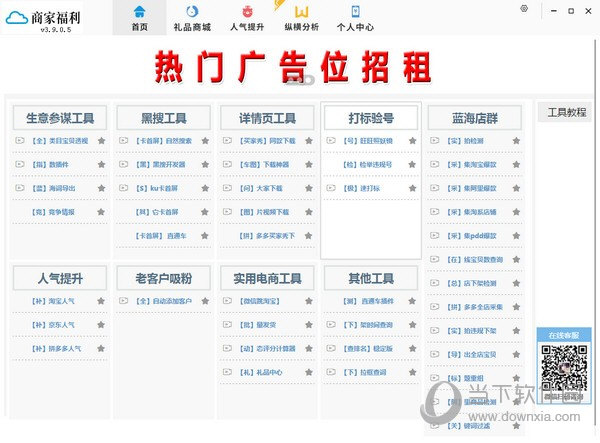Play video tutorial for 【蓝】海词导出
The width and height of the screenshot is (600, 443).
pyautogui.click(x=20, y=188)
